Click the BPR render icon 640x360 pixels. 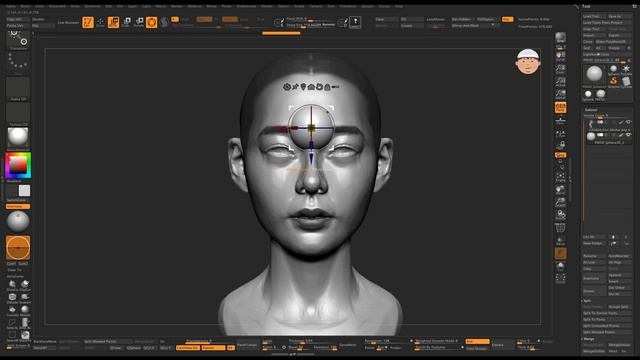[x=560, y=39]
